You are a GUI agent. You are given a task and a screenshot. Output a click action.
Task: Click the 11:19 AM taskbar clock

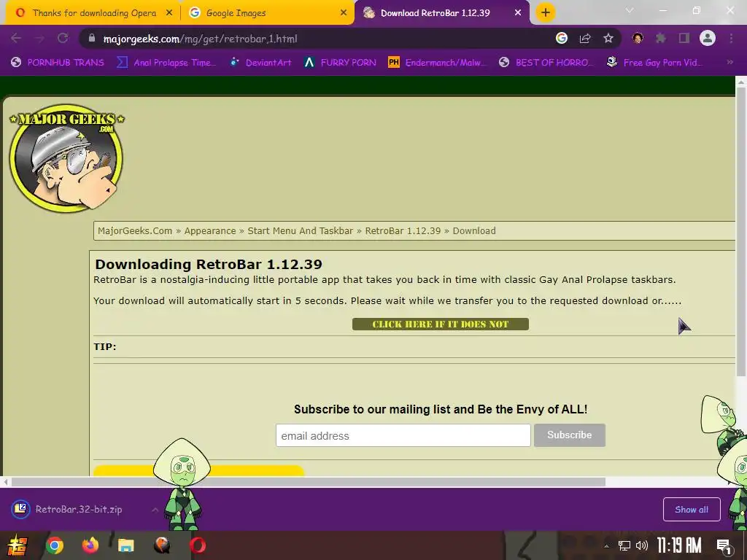[679, 545]
